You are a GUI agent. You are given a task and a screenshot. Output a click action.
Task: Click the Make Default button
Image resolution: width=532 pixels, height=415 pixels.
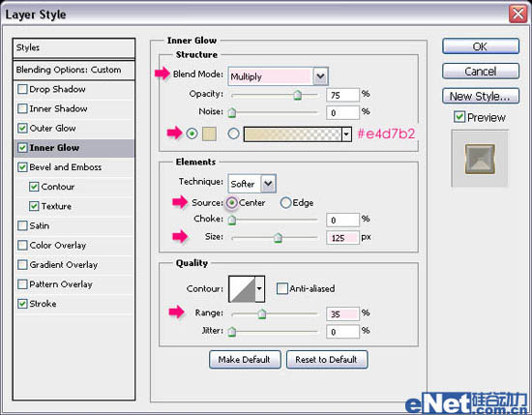pyautogui.click(x=245, y=359)
